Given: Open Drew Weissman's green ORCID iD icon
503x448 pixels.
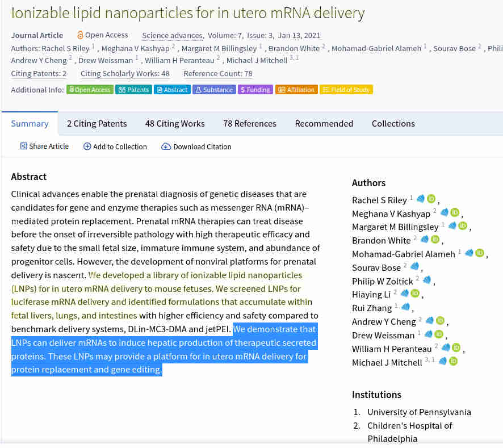Looking at the screenshot, I should 439,334.
